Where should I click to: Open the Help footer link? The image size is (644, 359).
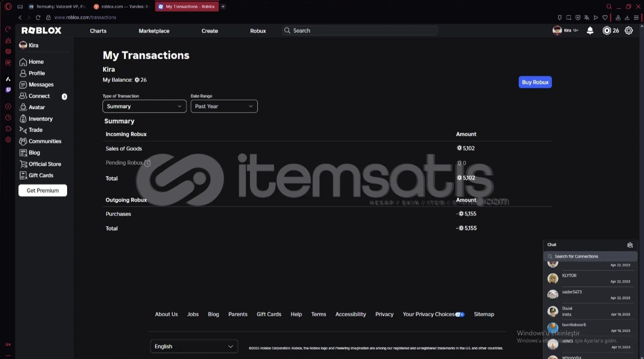pyautogui.click(x=296, y=314)
